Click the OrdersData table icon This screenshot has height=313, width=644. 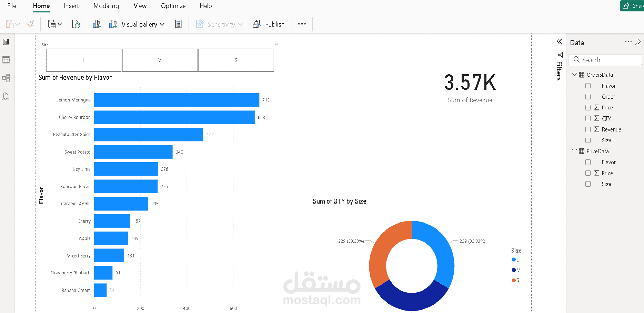pos(582,75)
